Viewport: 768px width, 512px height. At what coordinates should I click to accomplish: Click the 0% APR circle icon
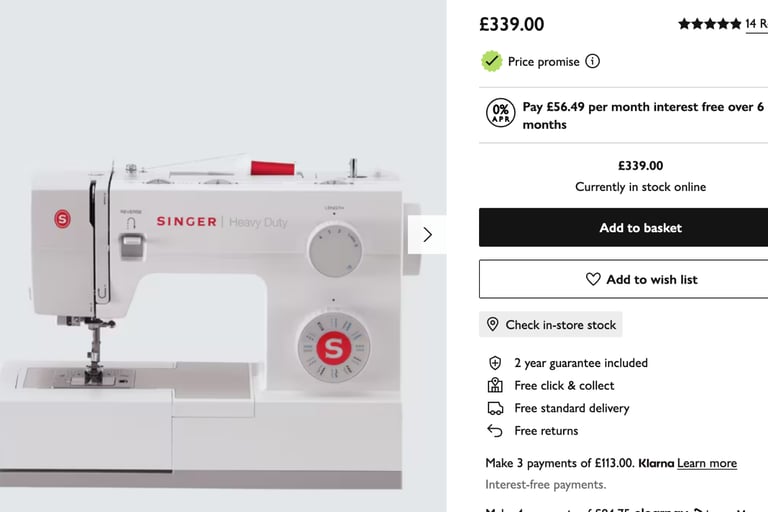pos(501,113)
